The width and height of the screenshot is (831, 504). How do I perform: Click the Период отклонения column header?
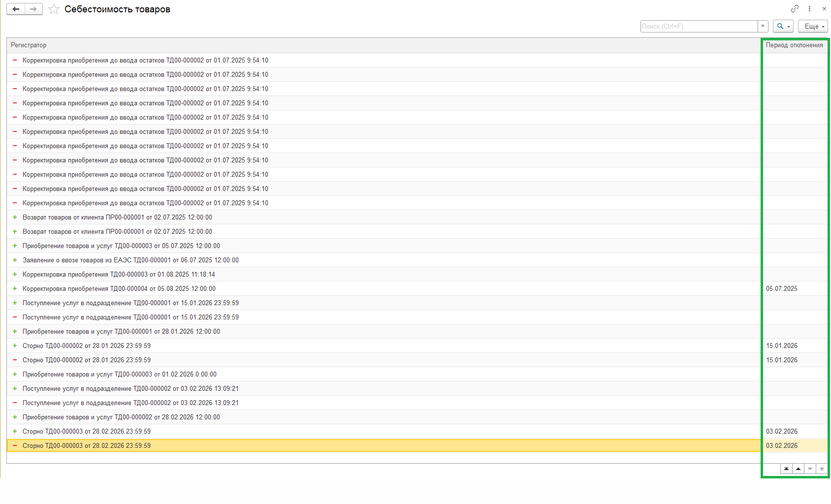pos(794,45)
